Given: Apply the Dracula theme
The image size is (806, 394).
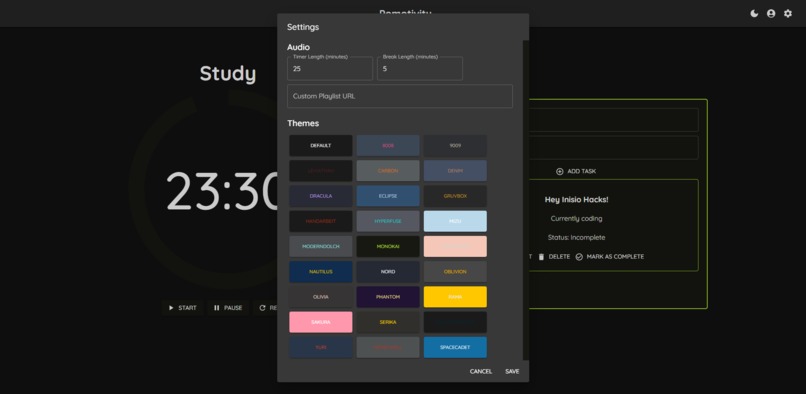Looking at the screenshot, I should click(321, 196).
